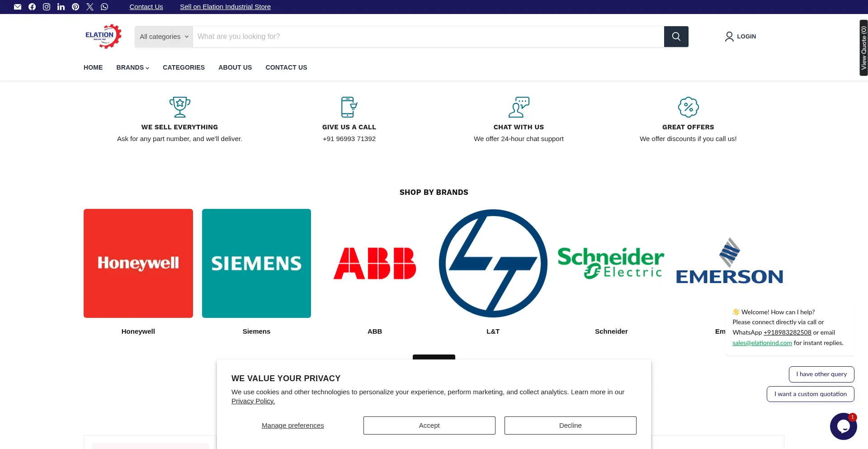Click the X (Twitter) icon
This screenshot has width=868, height=449.
click(x=90, y=7)
